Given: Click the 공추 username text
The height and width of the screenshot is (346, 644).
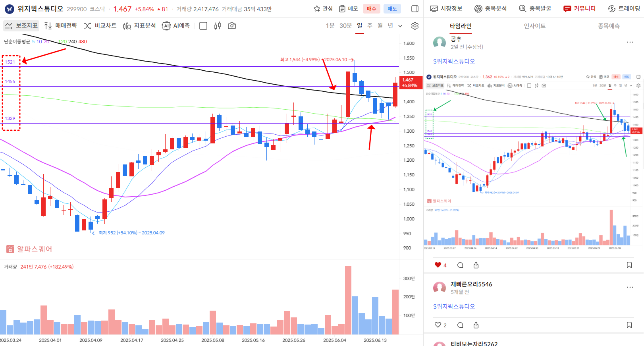Looking at the screenshot, I should 456,39.
